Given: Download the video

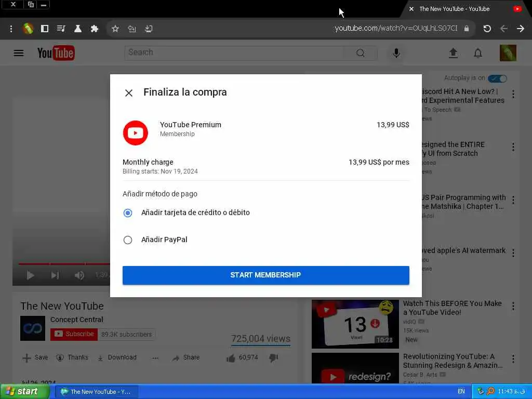Looking at the screenshot, I should pyautogui.click(x=117, y=357).
